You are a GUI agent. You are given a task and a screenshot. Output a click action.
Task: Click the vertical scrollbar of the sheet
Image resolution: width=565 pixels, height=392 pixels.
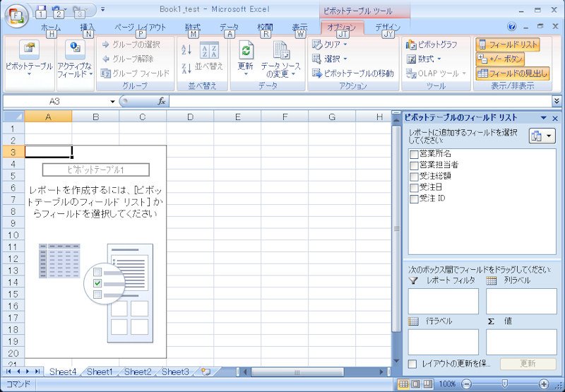pos(396,229)
